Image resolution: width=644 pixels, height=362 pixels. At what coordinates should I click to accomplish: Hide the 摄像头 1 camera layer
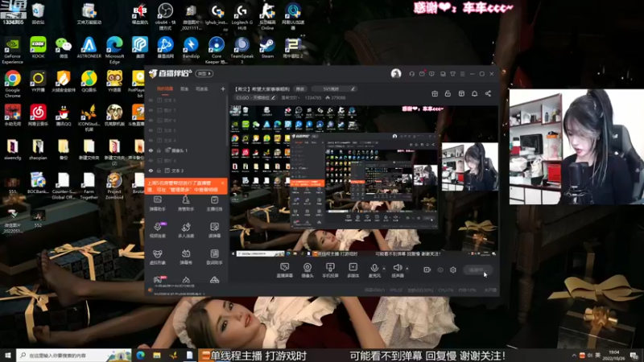point(151,150)
